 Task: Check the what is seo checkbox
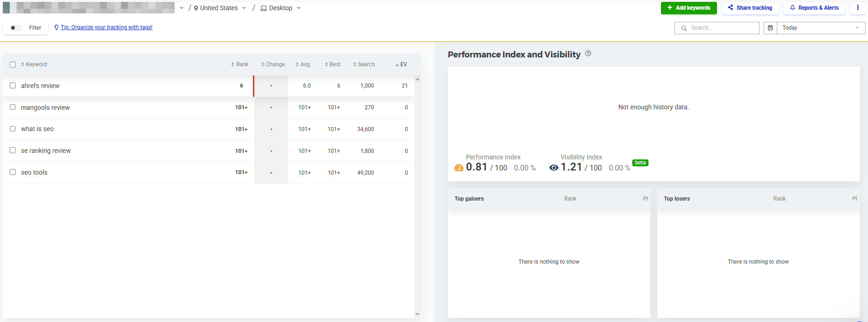[13, 129]
